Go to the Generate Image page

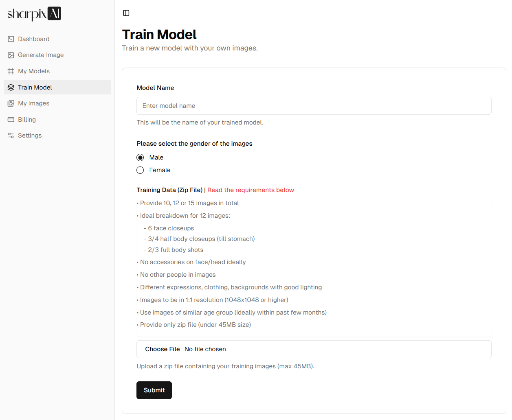point(41,55)
